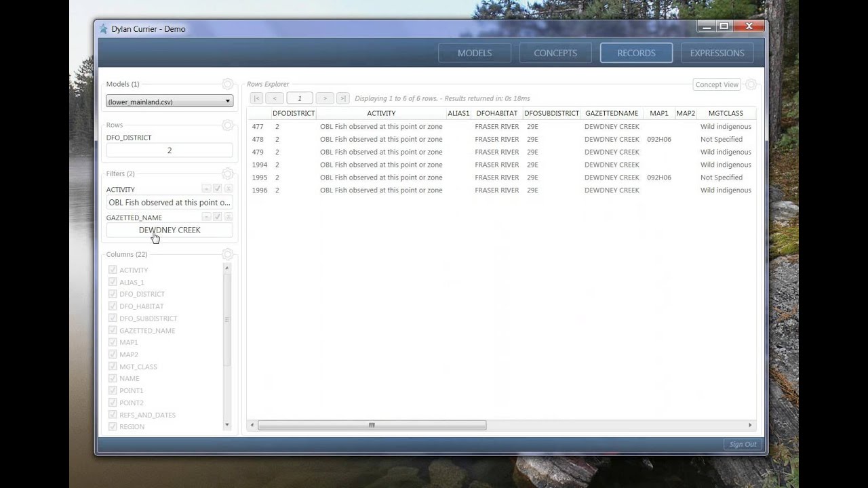The image size is (868, 488).
Task: Toggle the DFO_DISTRICT column checkbox
Action: click(x=113, y=294)
